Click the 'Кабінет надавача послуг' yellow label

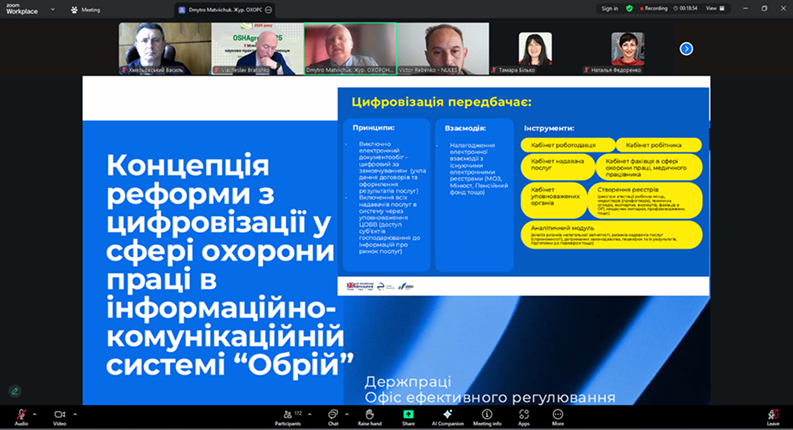pos(558,166)
